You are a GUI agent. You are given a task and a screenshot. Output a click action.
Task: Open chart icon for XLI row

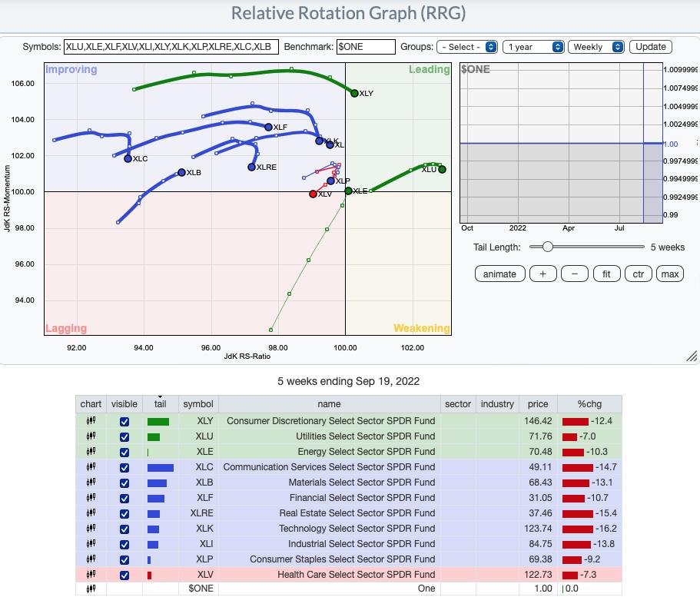click(91, 543)
